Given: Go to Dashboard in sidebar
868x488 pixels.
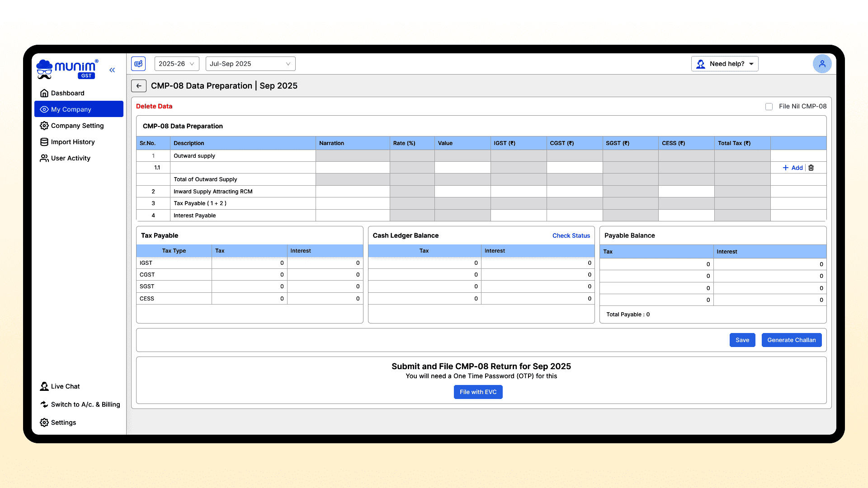Looking at the screenshot, I should [x=67, y=93].
